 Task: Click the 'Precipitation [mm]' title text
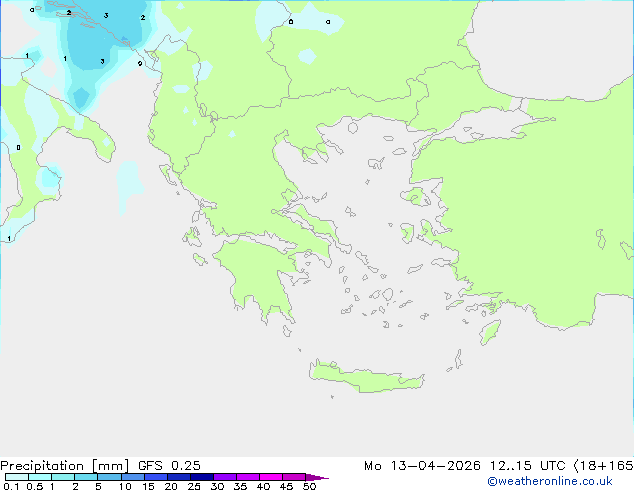point(65,466)
